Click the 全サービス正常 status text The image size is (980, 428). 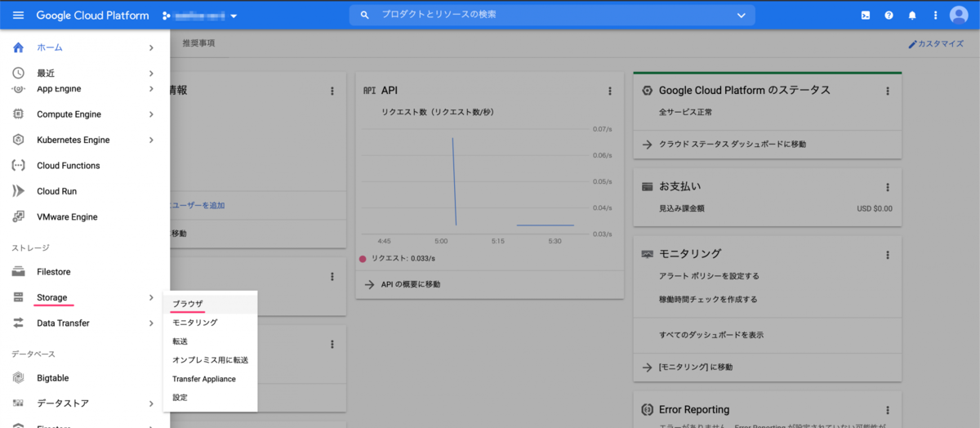(685, 112)
